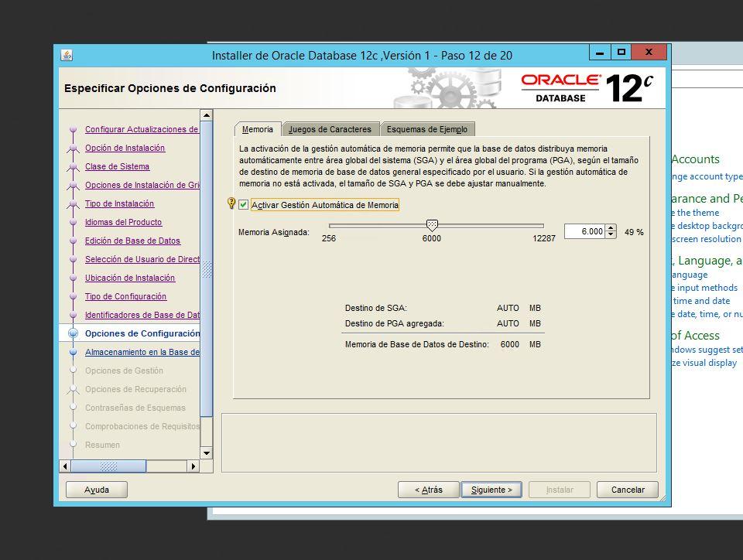Go to Almacenamiento en la Base de Datos step
Viewport: 743px width, 560px height.
pyautogui.click(x=142, y=352)
